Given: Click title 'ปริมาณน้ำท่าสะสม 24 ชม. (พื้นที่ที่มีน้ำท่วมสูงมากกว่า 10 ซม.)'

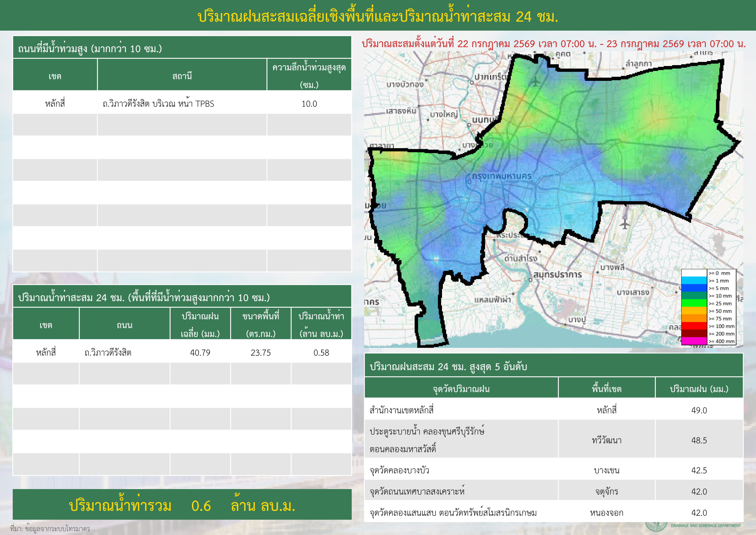Looking at the screenshot, I should [144, 298].
